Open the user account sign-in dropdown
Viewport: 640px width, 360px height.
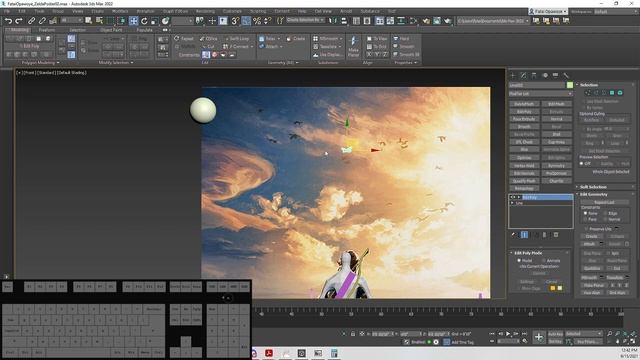click(x=548, y=11)
